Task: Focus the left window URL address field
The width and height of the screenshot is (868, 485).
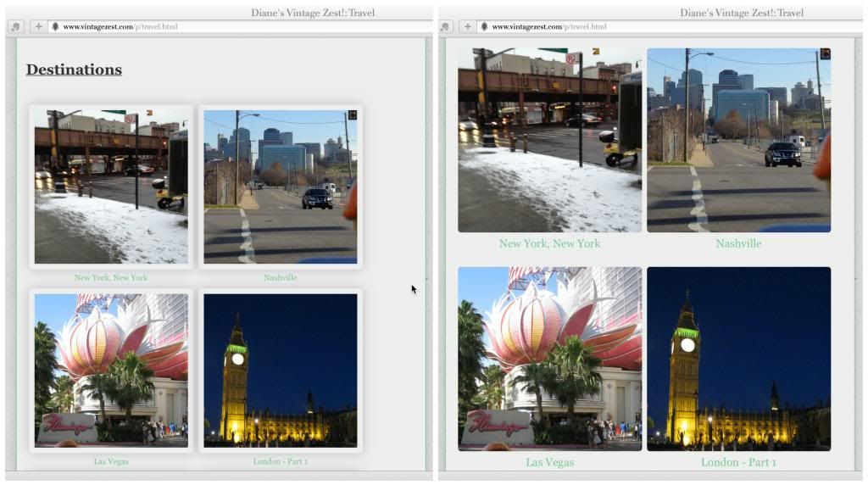Action: (x=237, y=27)
